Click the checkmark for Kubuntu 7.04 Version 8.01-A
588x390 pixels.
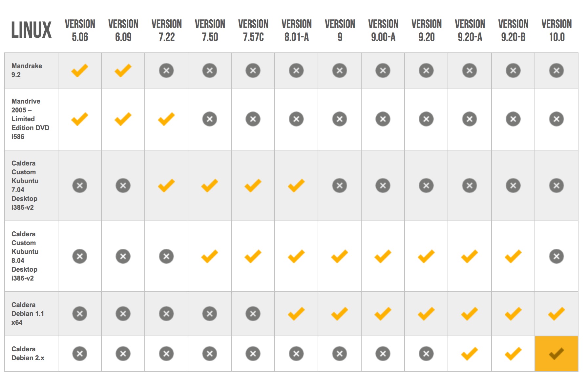click(x=296, y=185)
